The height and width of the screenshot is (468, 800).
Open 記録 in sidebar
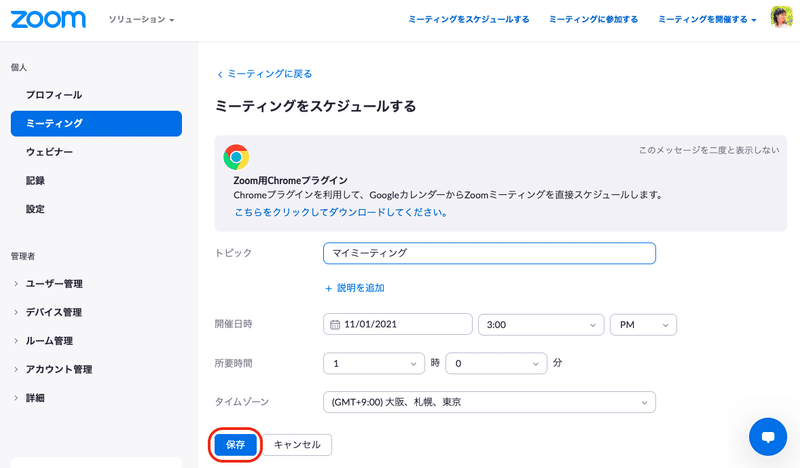click(35, 181)
